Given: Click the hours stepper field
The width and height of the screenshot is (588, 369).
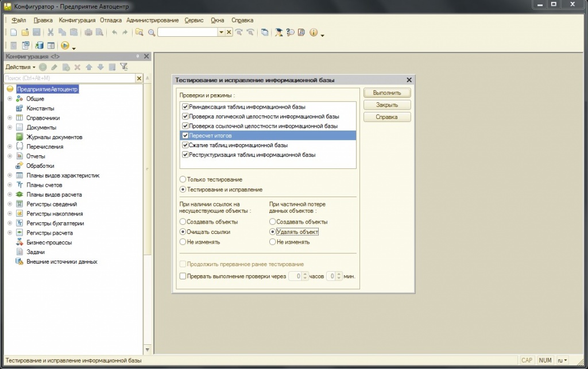Looking at the screenshot, I should click(299, 276).
